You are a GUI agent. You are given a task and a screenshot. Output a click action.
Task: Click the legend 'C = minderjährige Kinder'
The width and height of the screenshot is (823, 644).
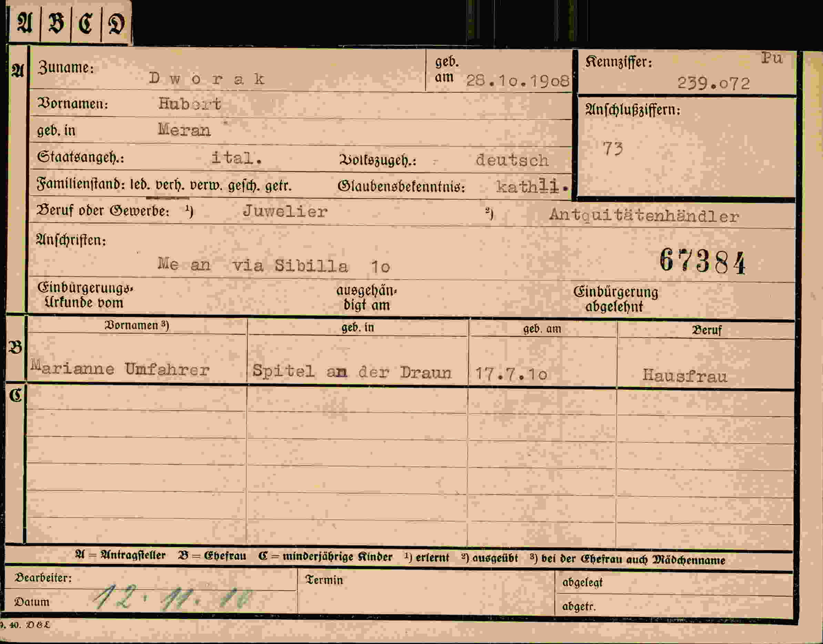325,557
